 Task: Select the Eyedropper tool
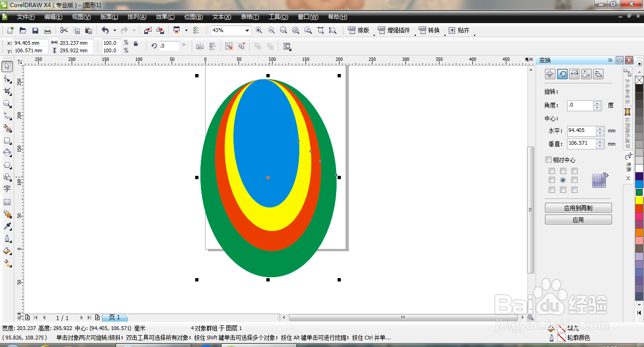tap(7, 226)
